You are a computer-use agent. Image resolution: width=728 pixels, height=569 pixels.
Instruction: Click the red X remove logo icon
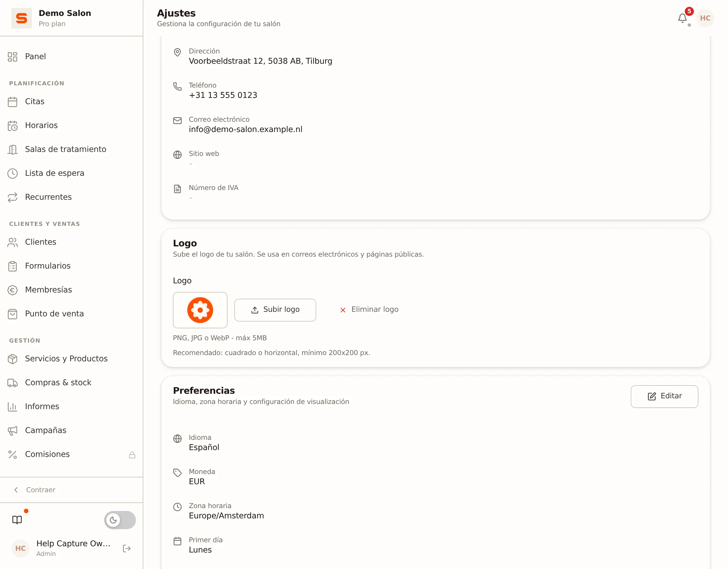[343, 310]
